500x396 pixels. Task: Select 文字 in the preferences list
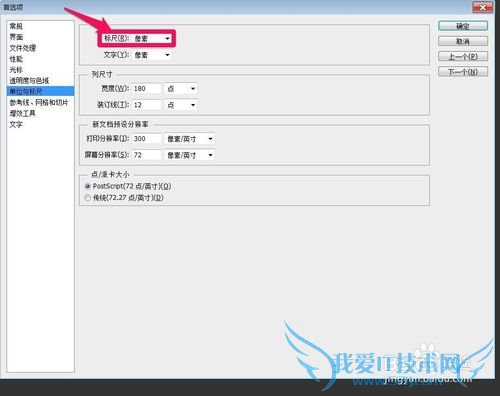point(40,124)
